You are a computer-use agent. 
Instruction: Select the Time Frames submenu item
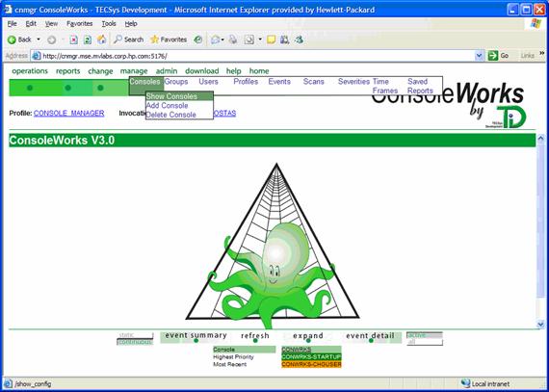coord(385,86)
